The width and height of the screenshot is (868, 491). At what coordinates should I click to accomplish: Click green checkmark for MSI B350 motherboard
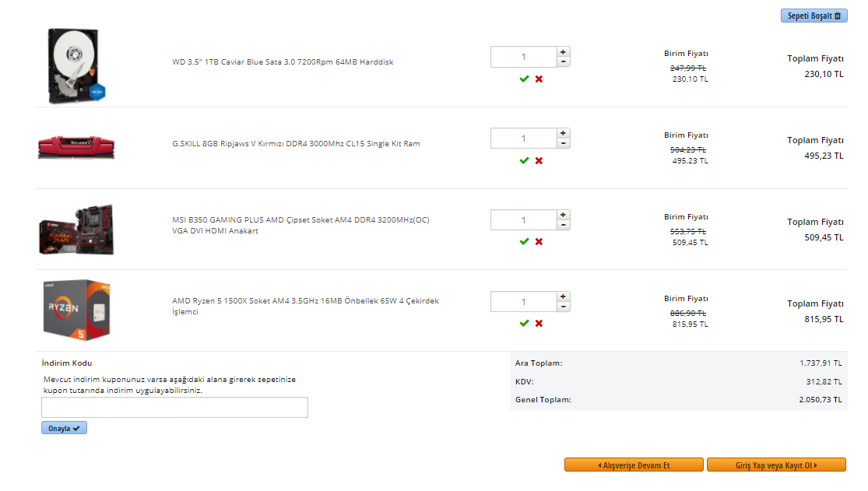[524, 241]
